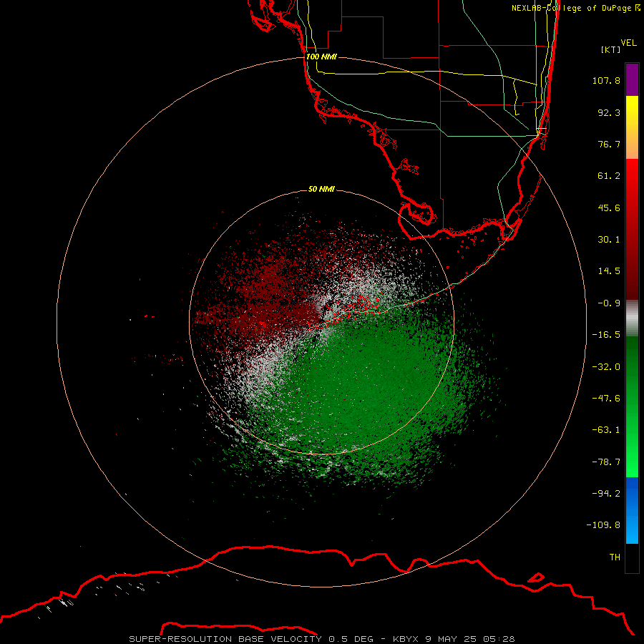644x644 pixels.
Task: Click the -16.5 velocity scale value
Action: (606, 335)
